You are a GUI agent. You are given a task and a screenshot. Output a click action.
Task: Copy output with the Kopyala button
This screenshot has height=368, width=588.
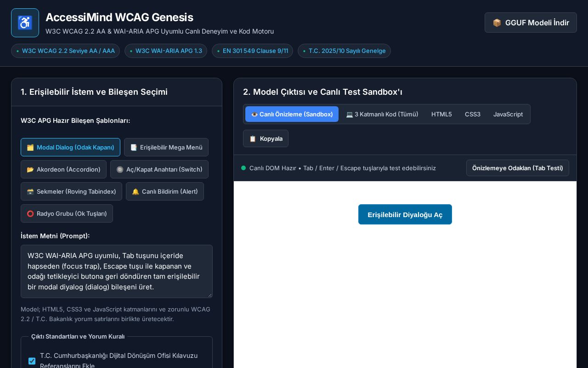click(266, 138)
